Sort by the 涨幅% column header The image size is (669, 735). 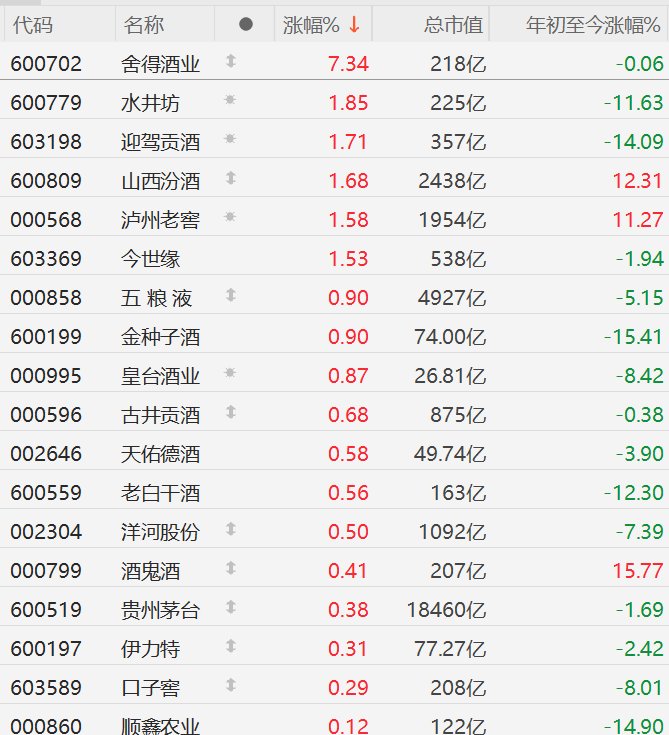311,25
